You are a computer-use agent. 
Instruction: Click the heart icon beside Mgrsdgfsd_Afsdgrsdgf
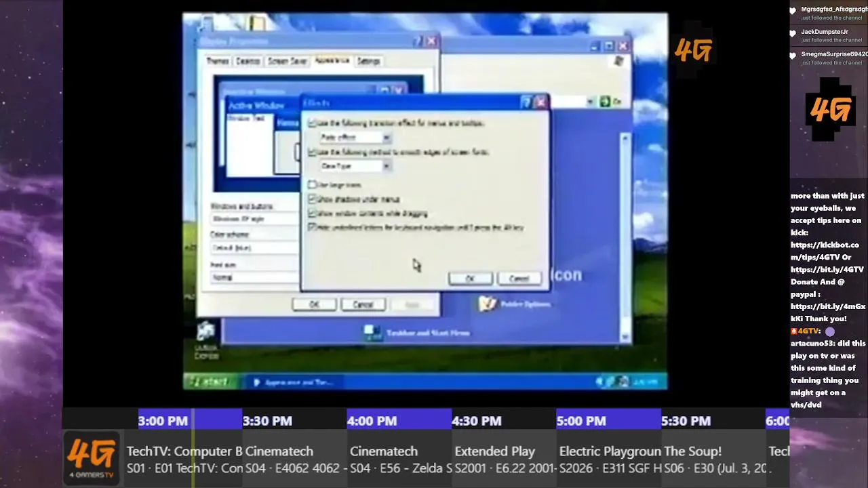pos(793,12)
